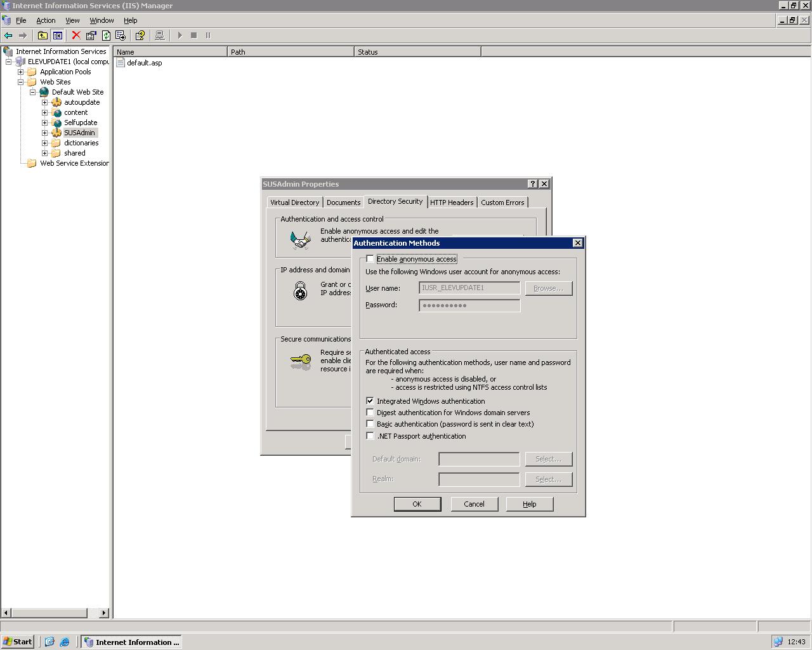Click the Export List toolbar icon
This screenshot has width=812, height=650.
(121, 36)
